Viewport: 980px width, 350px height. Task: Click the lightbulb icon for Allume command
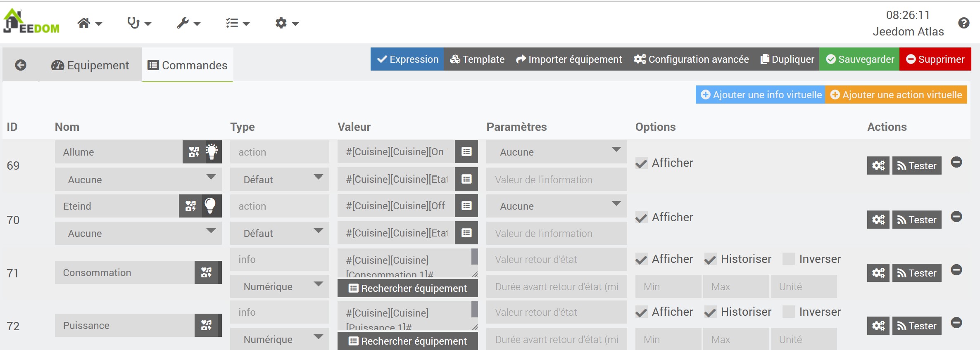point(212,152)
